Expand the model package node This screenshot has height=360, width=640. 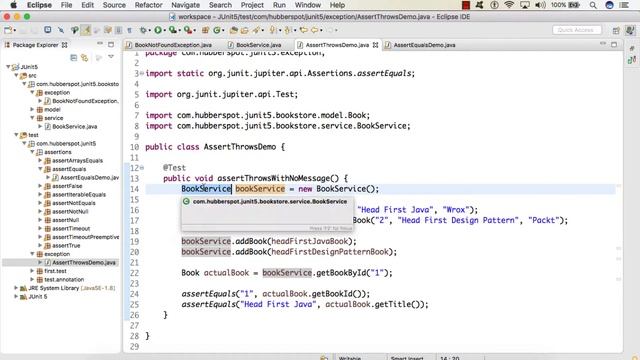32,109
